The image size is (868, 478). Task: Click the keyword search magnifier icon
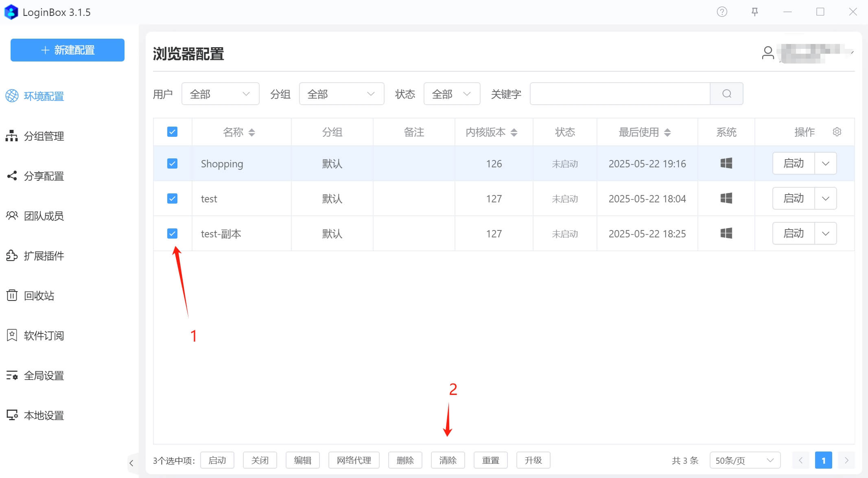(726, 94)
